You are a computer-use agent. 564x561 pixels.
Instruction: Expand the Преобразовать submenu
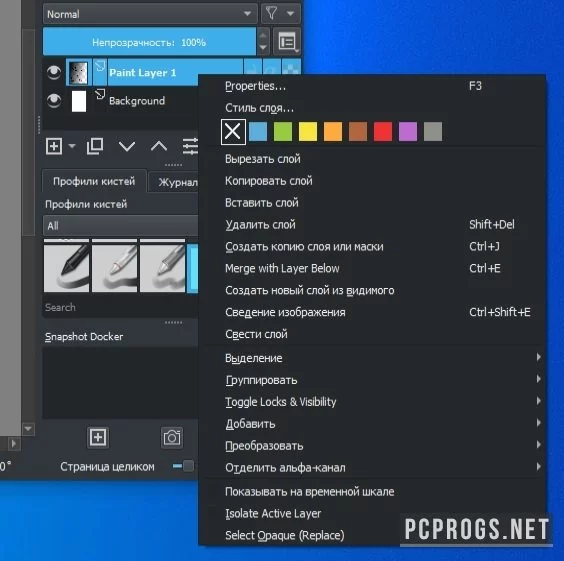(x=372, y=446)
